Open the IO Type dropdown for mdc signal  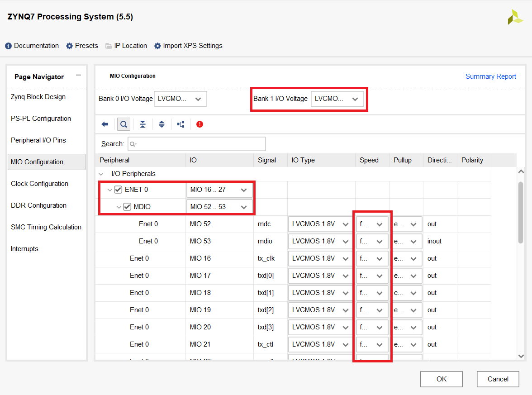[x=345, y=224]
